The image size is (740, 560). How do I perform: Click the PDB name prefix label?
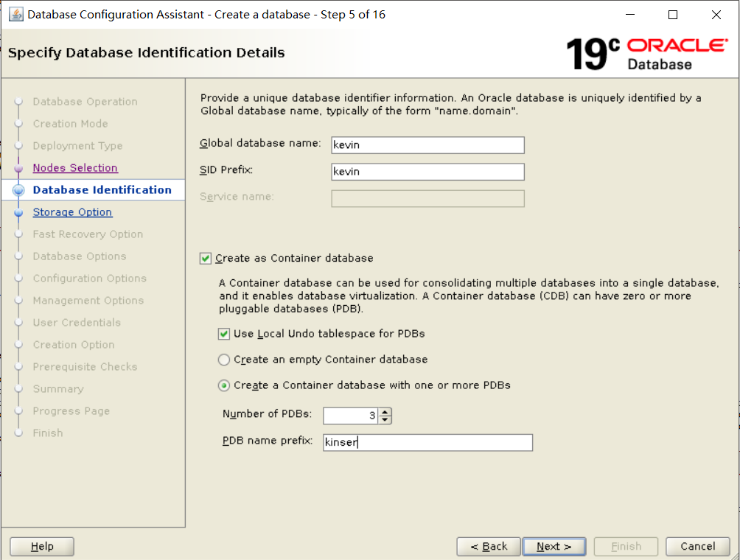[x=268, y=441]
